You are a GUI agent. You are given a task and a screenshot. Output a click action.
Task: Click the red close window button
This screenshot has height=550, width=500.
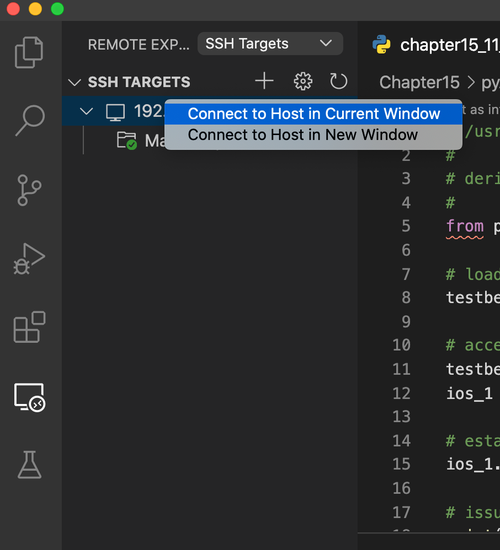(x=13, y=9)
